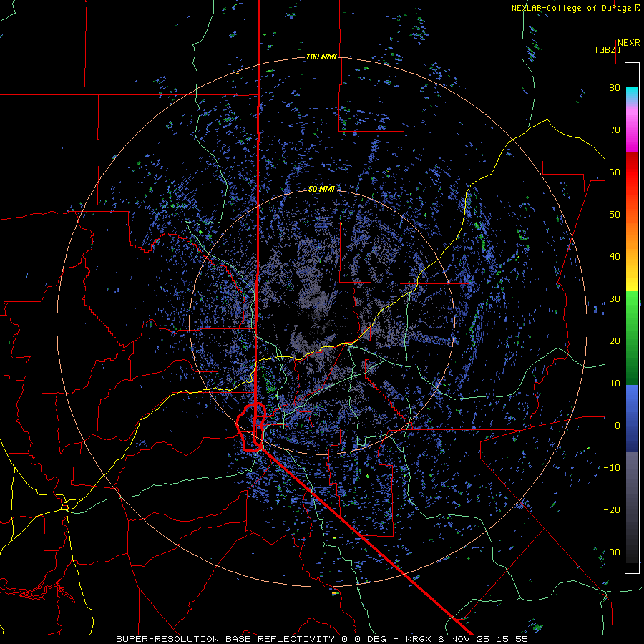Click the 50 NMI range ring label
The height and width of the screenshot is (644, 644).
[321, 190]
